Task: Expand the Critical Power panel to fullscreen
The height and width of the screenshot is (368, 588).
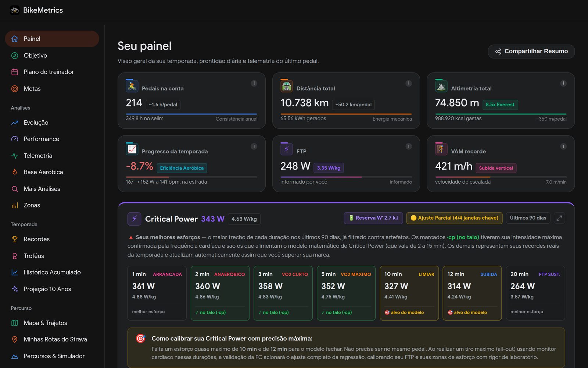Action: tap(559, 218)
